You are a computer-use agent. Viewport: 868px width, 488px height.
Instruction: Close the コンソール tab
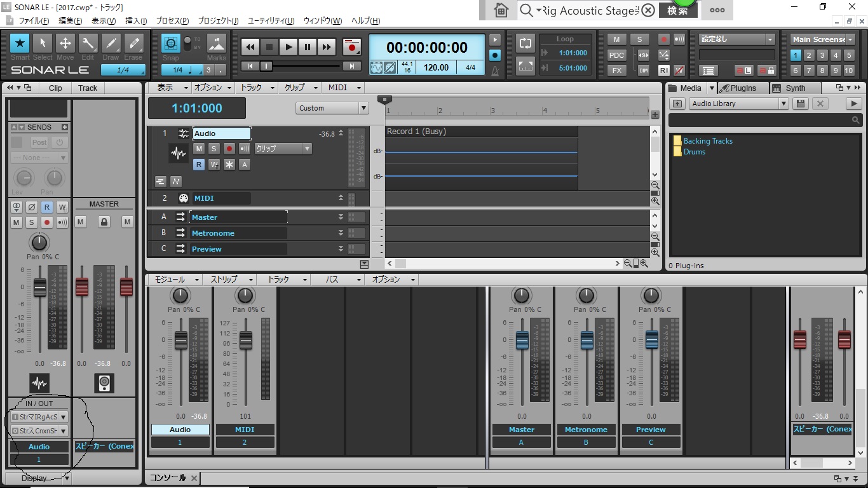tap(194, 478)
